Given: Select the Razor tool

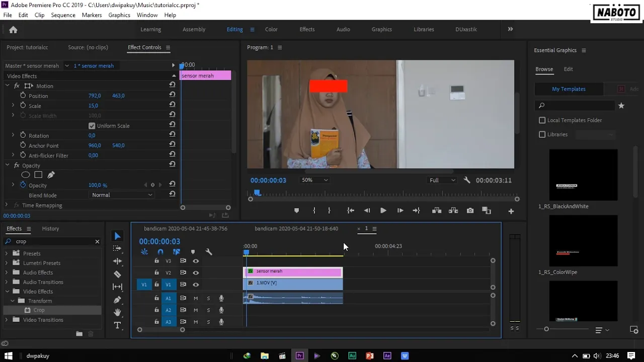Looking at the screenshot, I should pos(117,274).
